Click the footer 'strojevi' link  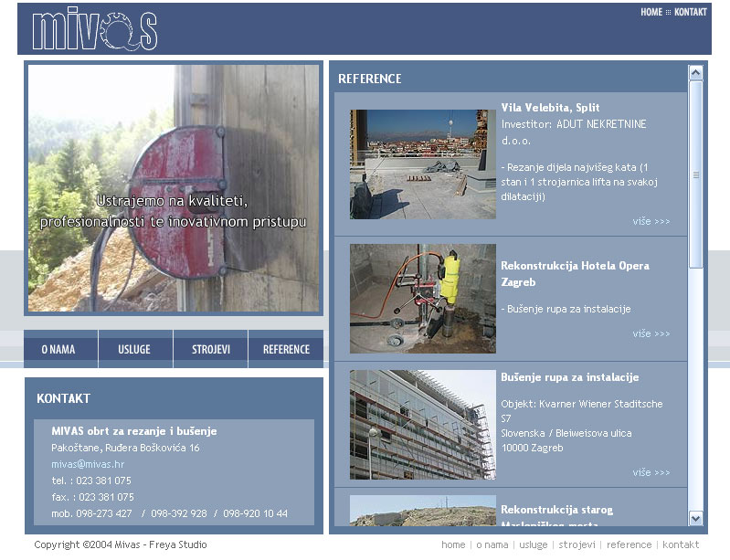coord(577,544)
